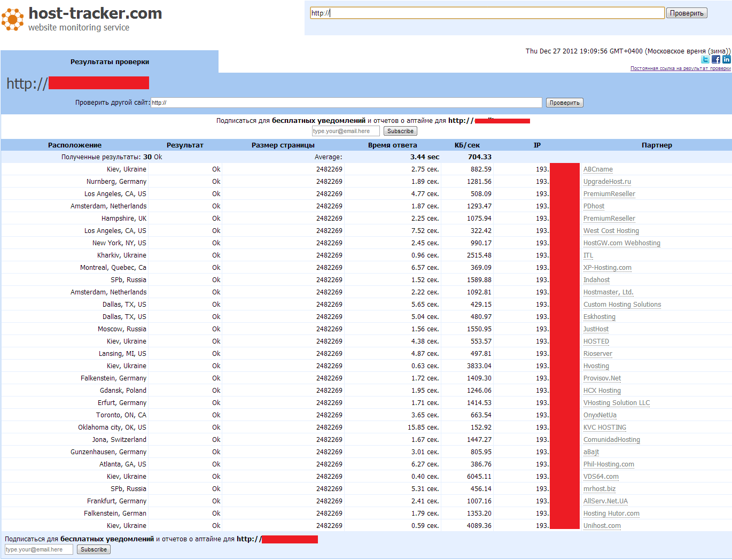Open the JustHost partner link

pos(596,329)
